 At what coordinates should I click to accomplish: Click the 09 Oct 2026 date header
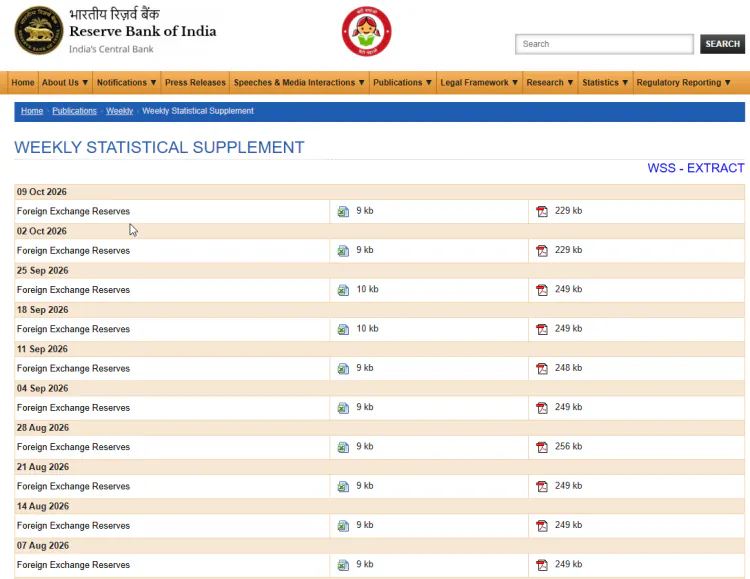[x=42, y=192]
